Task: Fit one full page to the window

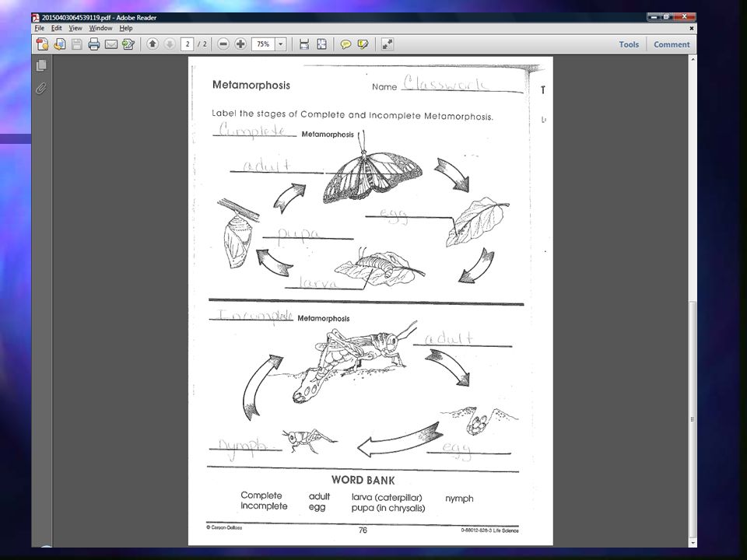Action: 321,44
